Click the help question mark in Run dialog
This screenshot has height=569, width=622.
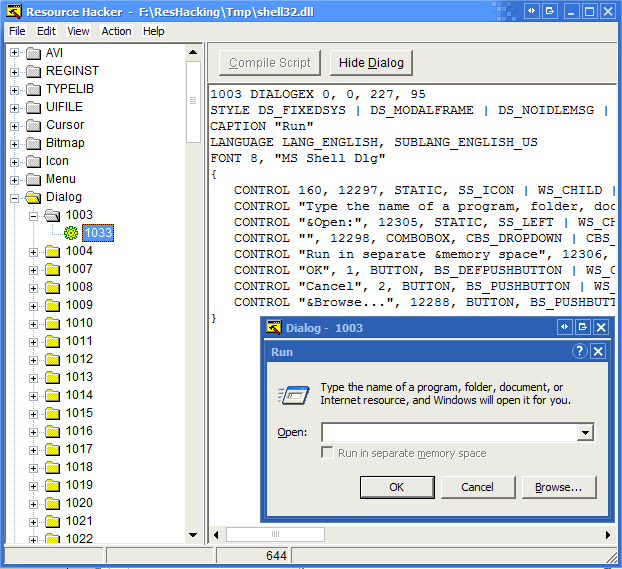click(x=580, y=351)
